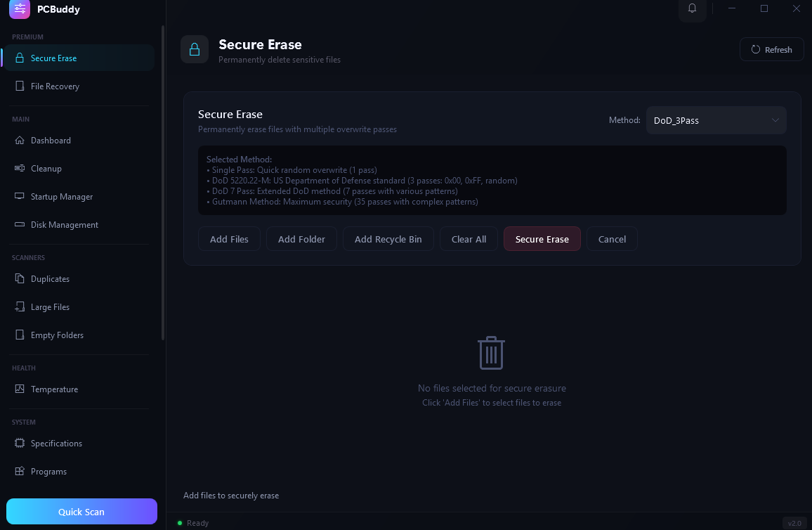The height and width of the screenshot is (530, 812).
Task: Select the Secure Erase section
Action: pos(53,58)
